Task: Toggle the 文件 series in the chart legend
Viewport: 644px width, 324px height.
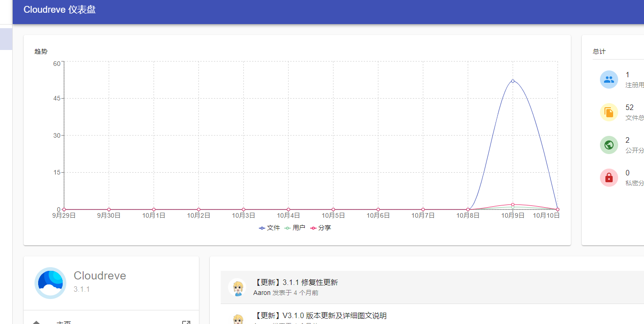Action: [x=269, y=228]
